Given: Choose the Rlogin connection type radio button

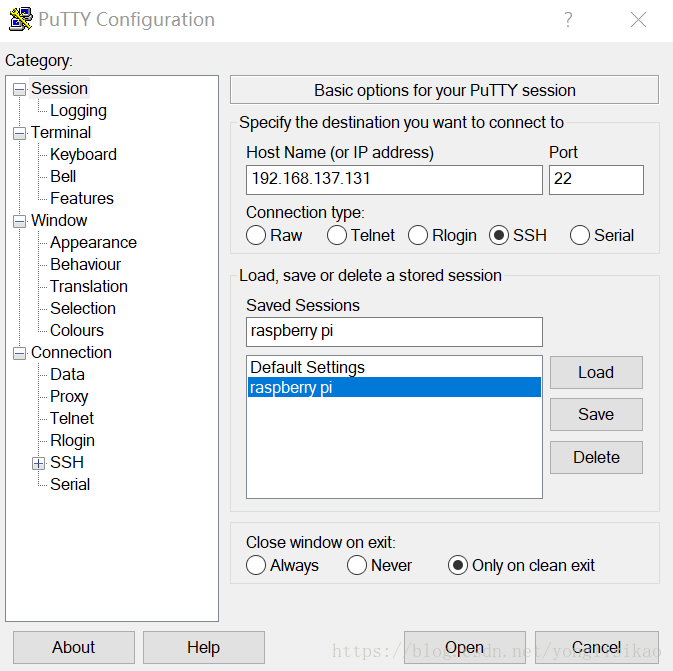Looking at the screenshot, I should (x=418, y=235).
